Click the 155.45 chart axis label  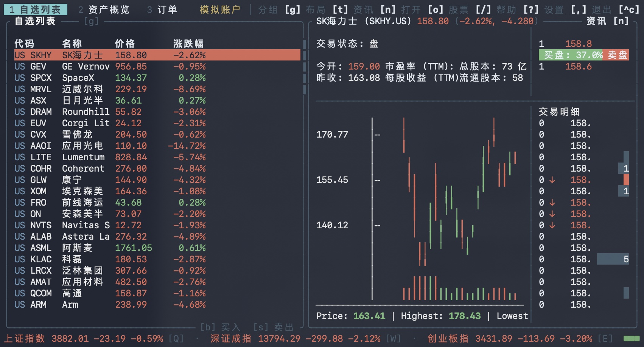pos(332,180)
